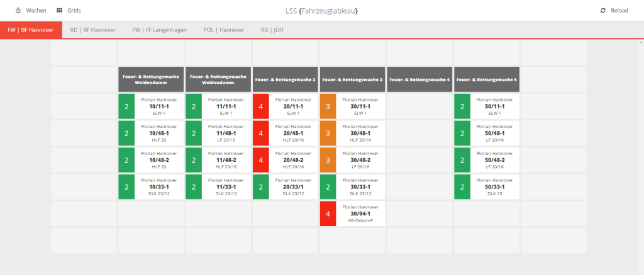Select the active FW | BF Hannover tab
The width and height of the screenshot is (644, 275).
31,30
